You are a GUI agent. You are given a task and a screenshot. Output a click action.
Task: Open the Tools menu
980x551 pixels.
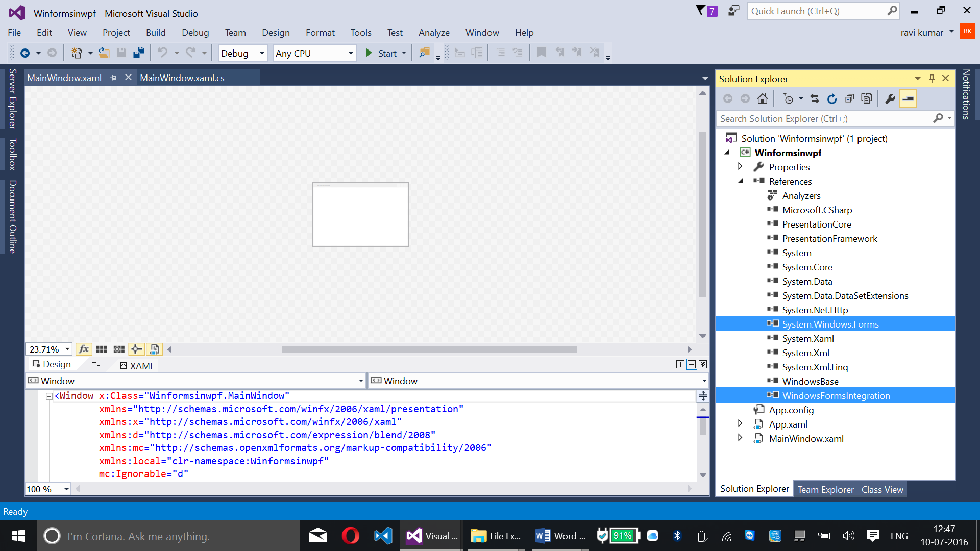pos(361,33)
